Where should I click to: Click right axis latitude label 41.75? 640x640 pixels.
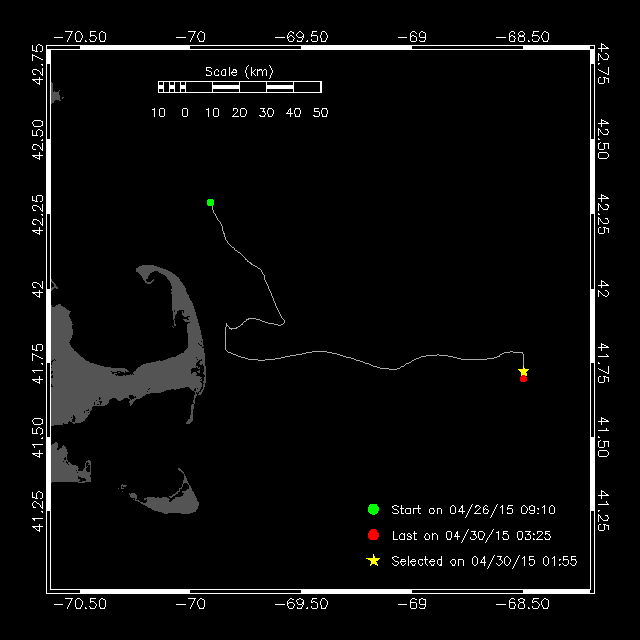pyautogui.click(x=603, y=364)
